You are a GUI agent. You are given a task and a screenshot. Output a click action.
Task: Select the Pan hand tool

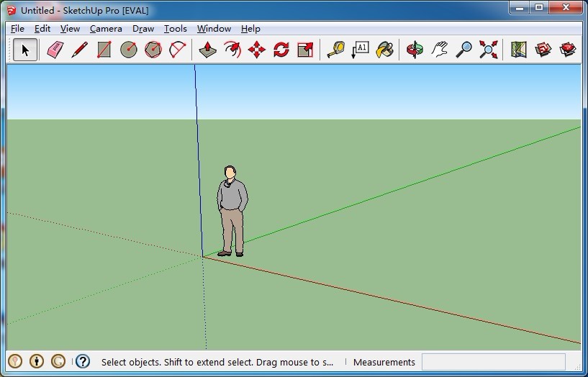tap(439, 50)
